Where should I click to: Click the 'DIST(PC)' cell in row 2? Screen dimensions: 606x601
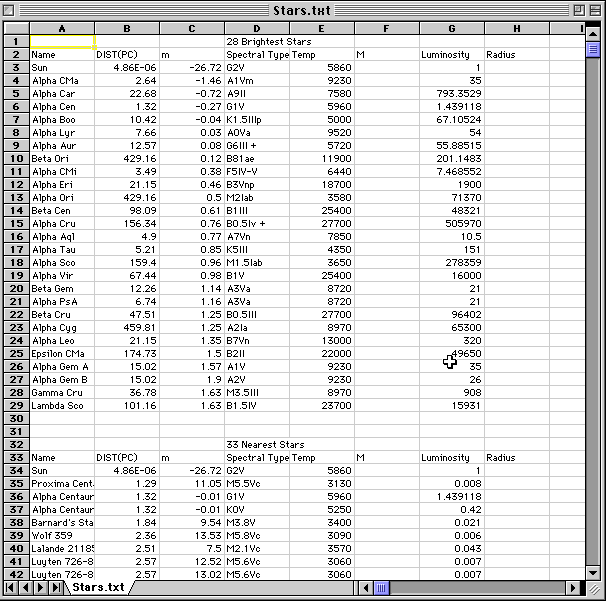point(127,55)
